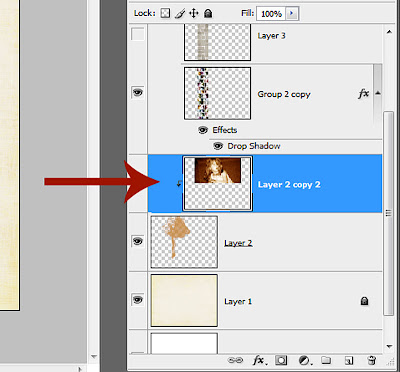
Task: Click the layers panel scrollbar thumb
Action: [389, 213]
